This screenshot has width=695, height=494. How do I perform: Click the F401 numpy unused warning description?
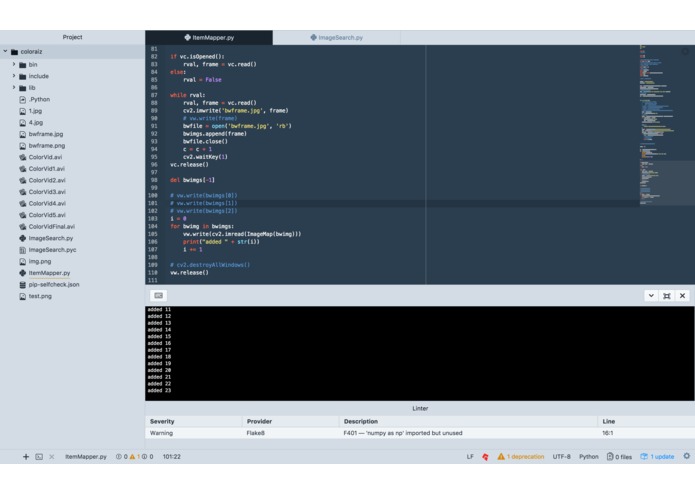(403, 433)
